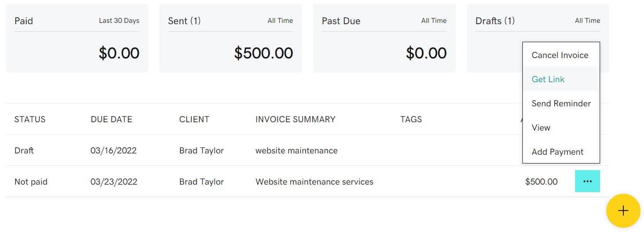Choose View from the context menu
Screen dimensions: 644x240
541,128
